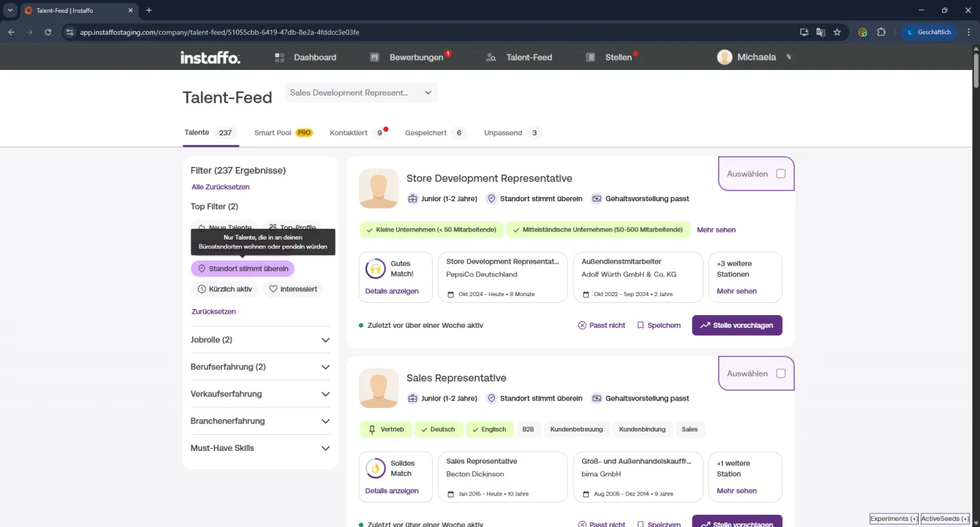This screenshot has width=980, height=527.
Task: Show Details anzeigen under Gutes Match
Action: [x=392, y=291]
